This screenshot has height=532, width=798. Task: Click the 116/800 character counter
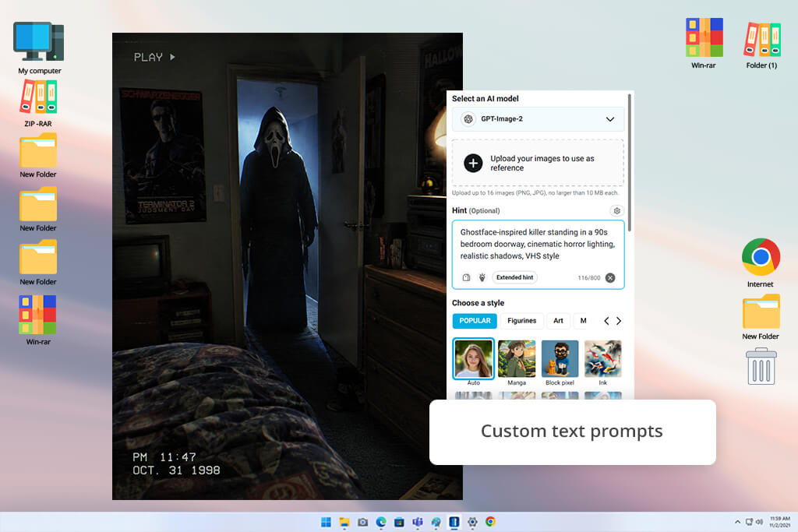click(589, 278)
